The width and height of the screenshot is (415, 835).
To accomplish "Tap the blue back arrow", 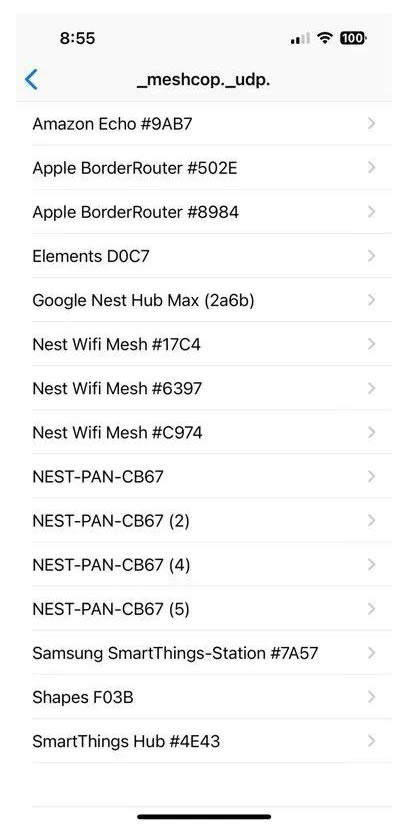I will (x=31, y=79).
